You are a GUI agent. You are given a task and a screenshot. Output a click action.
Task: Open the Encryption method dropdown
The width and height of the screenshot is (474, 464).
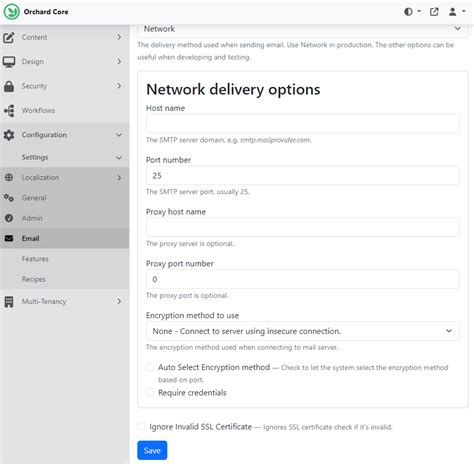click(x=303, y=331)
